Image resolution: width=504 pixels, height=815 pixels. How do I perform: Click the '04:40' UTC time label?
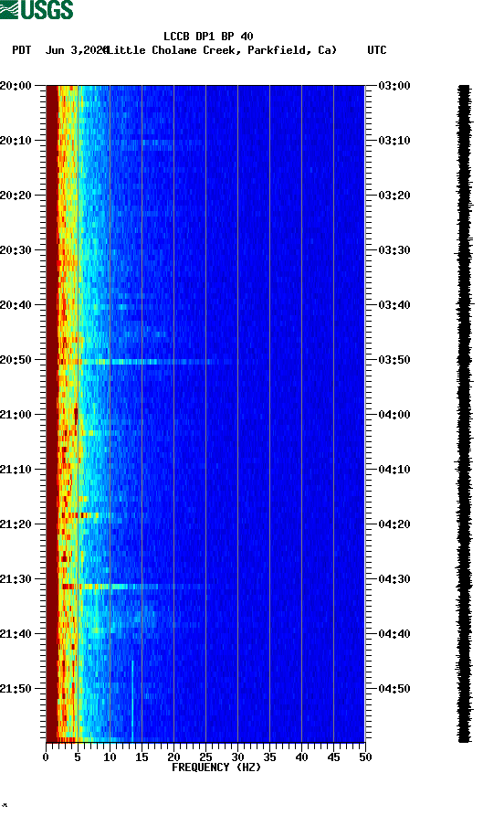point(394,633)
